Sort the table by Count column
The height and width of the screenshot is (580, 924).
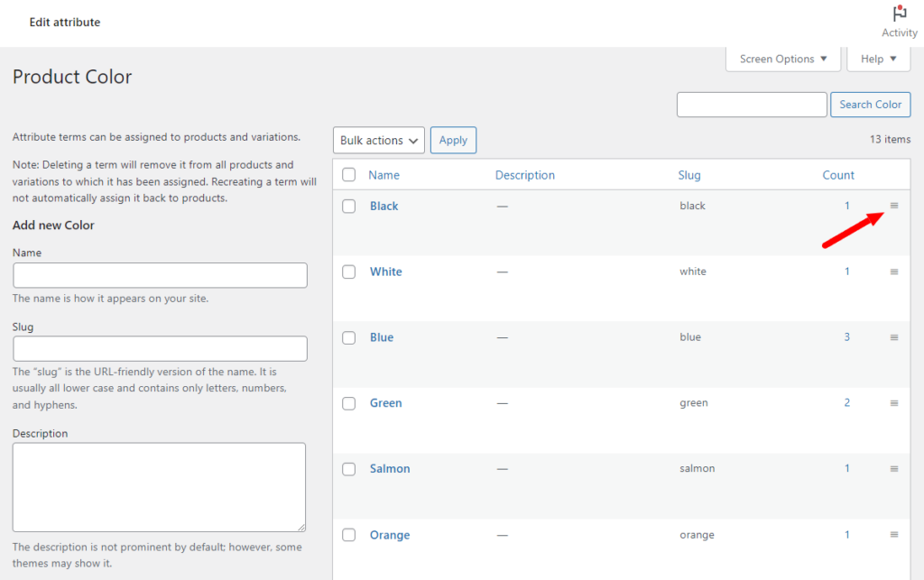(x=838, y=174)
